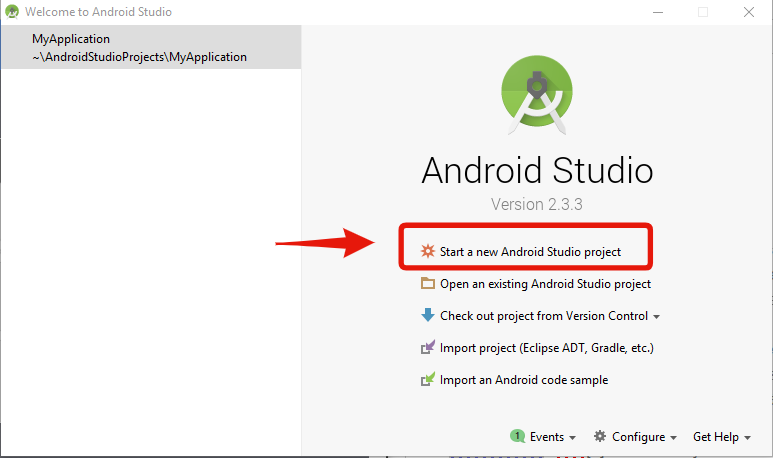Open an existing Android Studio project
The width and height of the screenshot is (773, 458).
tap(545, 284)
